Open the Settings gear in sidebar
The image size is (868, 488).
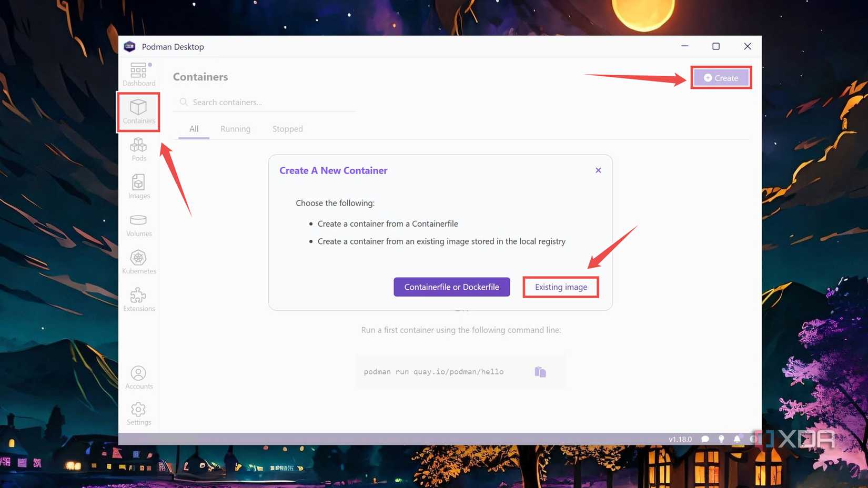139,414
